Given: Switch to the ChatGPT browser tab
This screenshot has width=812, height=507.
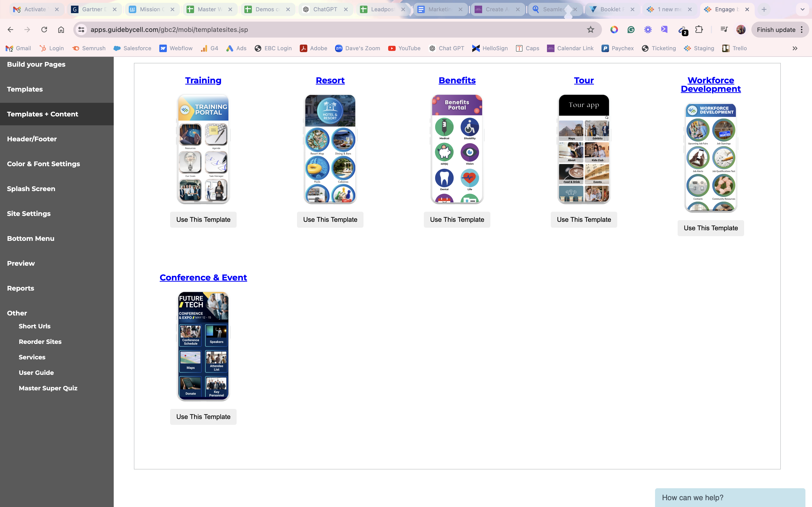Looking at the screenshot, I should pyautogui.click(x=325, y=9).
